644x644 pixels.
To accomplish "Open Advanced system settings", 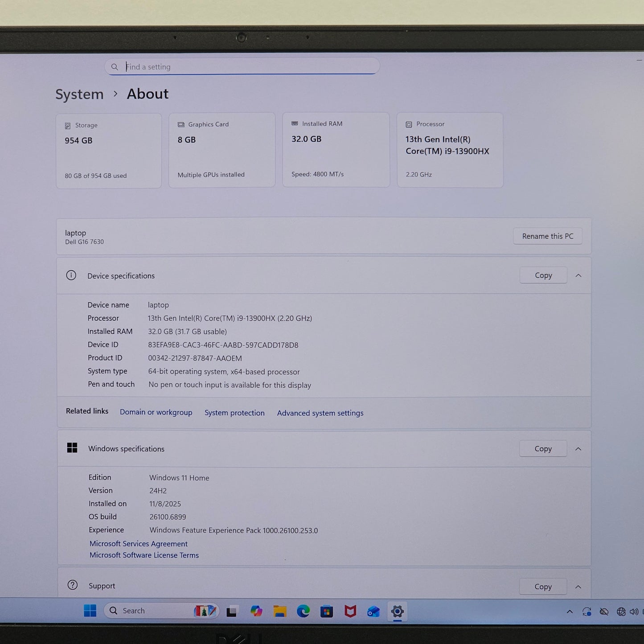I will (x=320, y=413).
